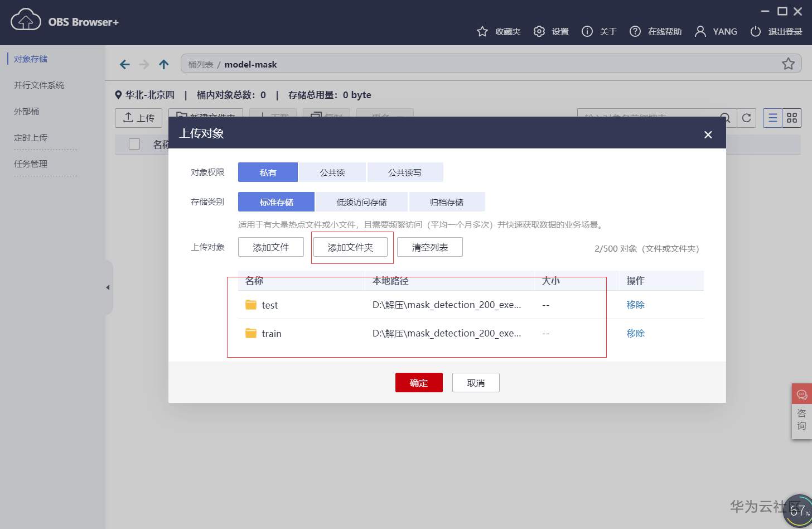Click the 名称 column header in the upload list

[254, 281]
